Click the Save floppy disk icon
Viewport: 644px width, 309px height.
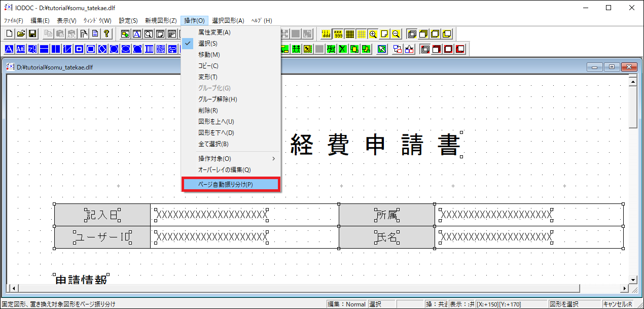(x=32, y=33)
